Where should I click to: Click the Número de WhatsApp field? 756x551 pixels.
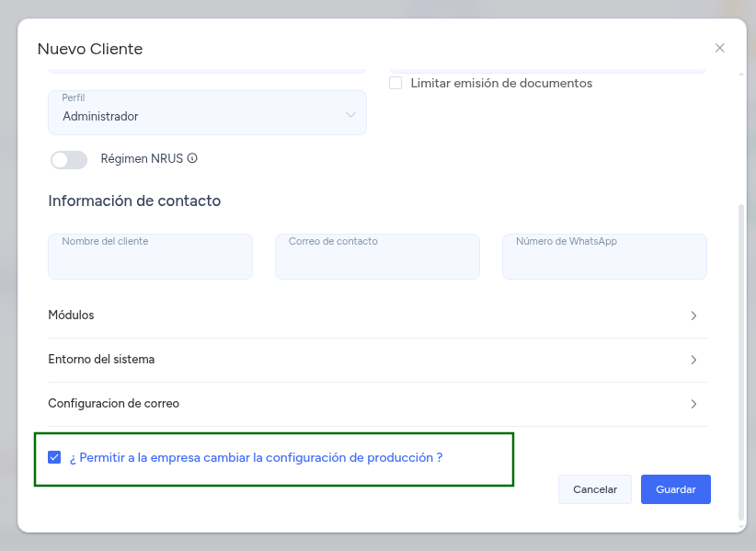coord(604,257)
